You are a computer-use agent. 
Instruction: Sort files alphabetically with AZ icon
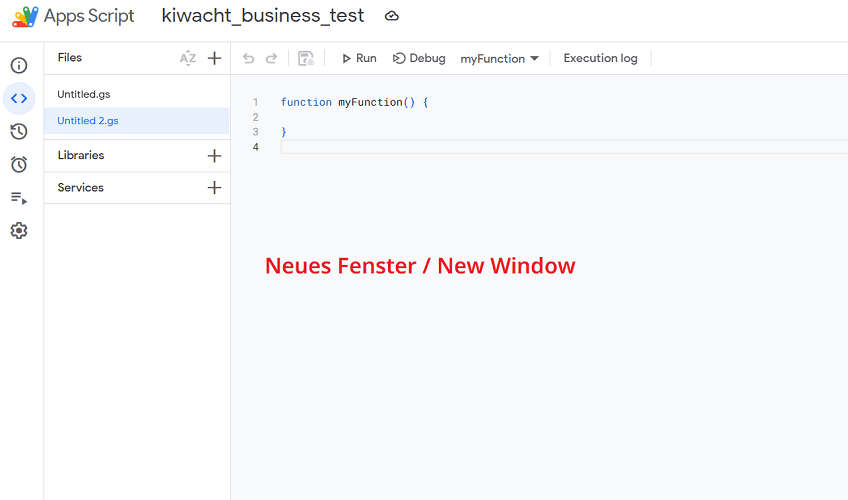[x=188, y=58]
